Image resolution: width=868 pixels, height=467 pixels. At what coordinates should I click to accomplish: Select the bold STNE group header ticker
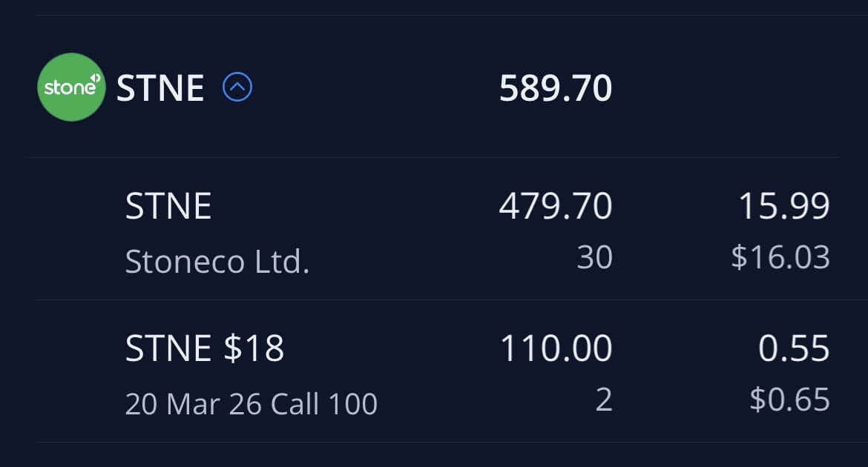click(x=160, y=89)
